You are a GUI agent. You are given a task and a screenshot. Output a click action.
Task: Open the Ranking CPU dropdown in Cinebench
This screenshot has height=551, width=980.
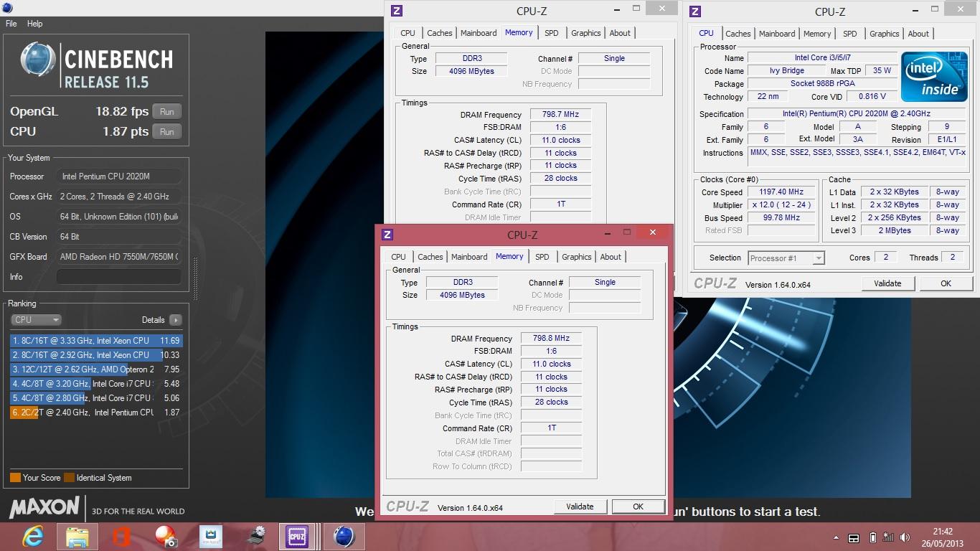[x=36, y=320]
